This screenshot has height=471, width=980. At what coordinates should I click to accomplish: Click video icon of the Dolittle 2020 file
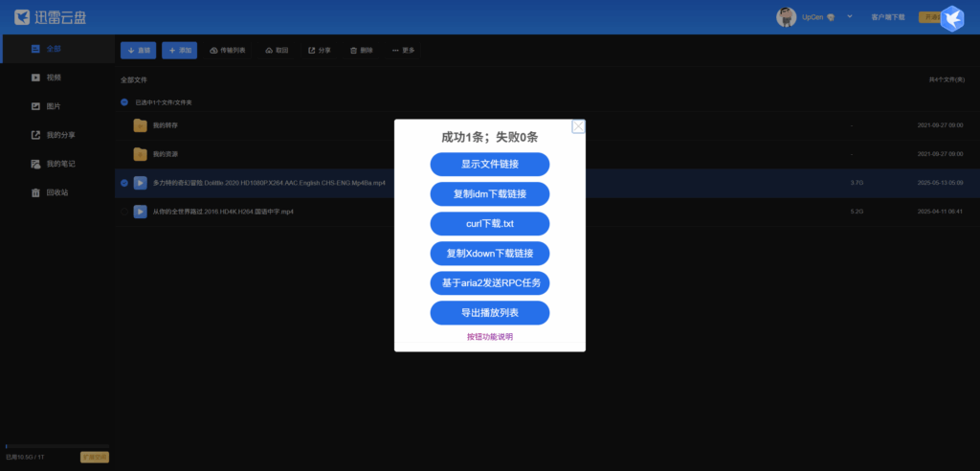click(x=140, y=183)
